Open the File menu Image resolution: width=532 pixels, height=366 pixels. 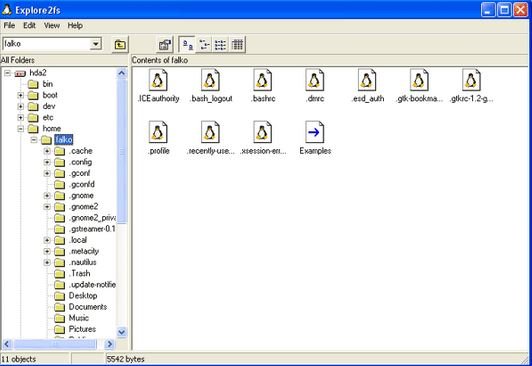(x=9, y=25)
